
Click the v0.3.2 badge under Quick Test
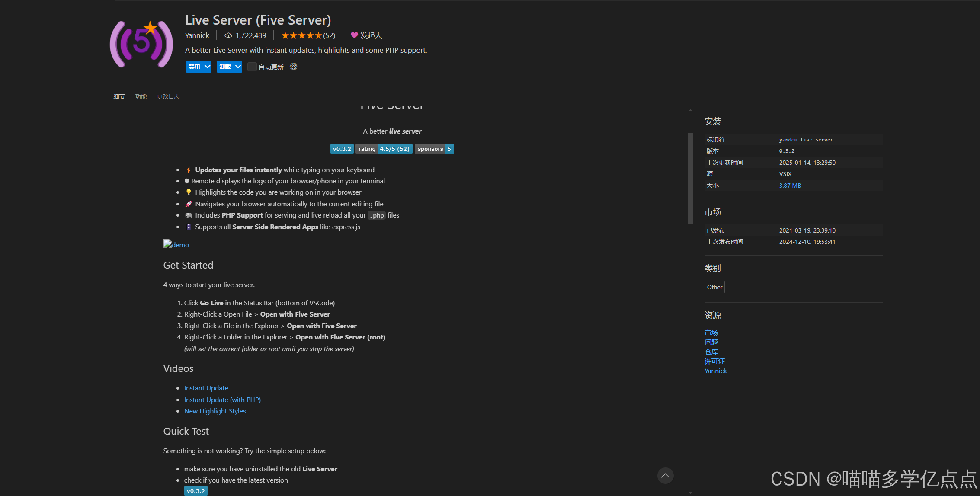tap(195, 491)
